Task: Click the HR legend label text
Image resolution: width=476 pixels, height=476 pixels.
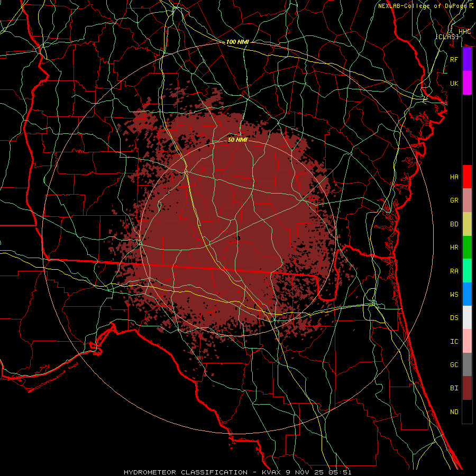Action: 454,248
